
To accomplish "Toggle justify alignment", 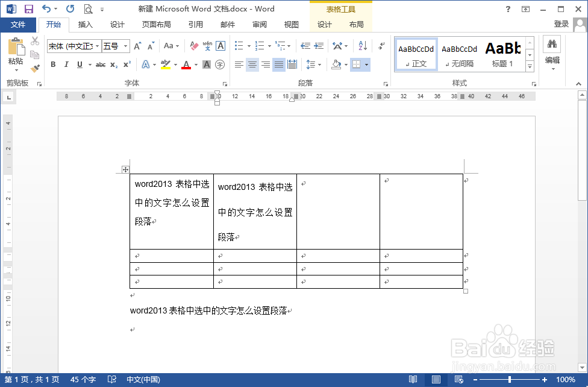I will click(278, 64).
